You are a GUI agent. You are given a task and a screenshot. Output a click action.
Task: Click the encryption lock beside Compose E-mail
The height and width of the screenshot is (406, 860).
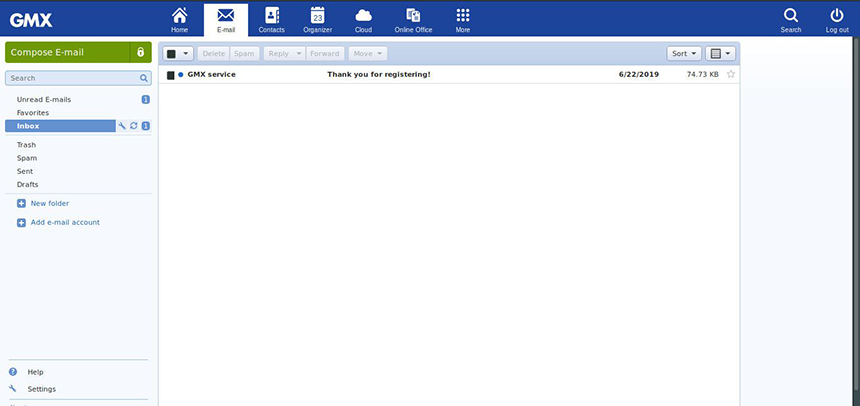point(140,52)
